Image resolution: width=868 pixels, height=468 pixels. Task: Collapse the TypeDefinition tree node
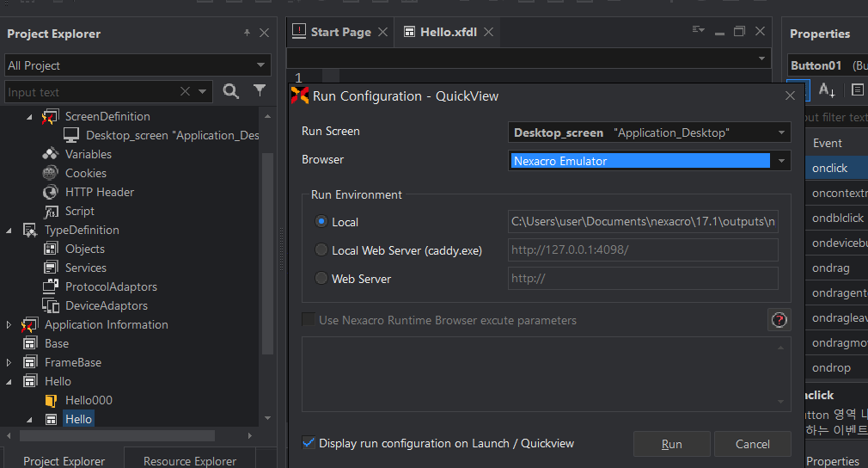click(9, 231)
